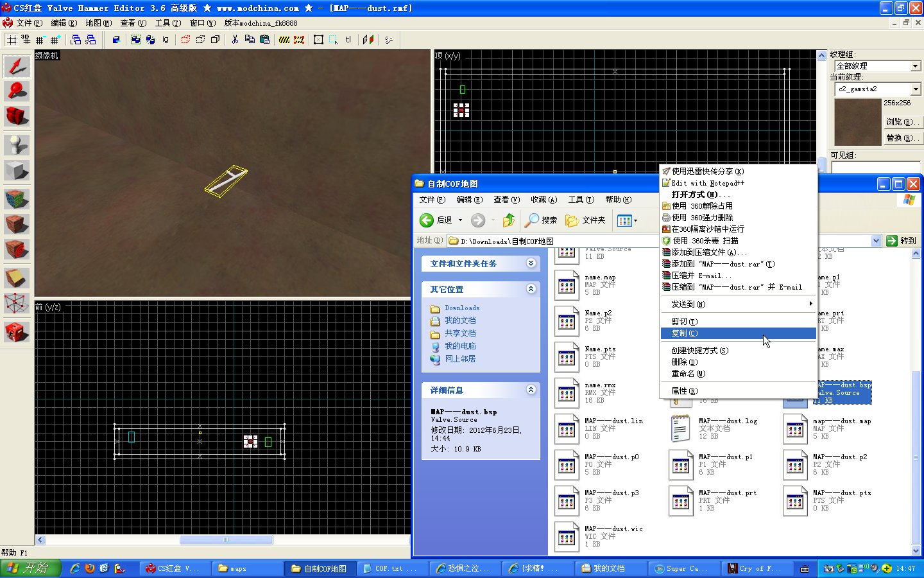Click the Carve tool icon
924x578 pixels.
[x=116, y=40]
